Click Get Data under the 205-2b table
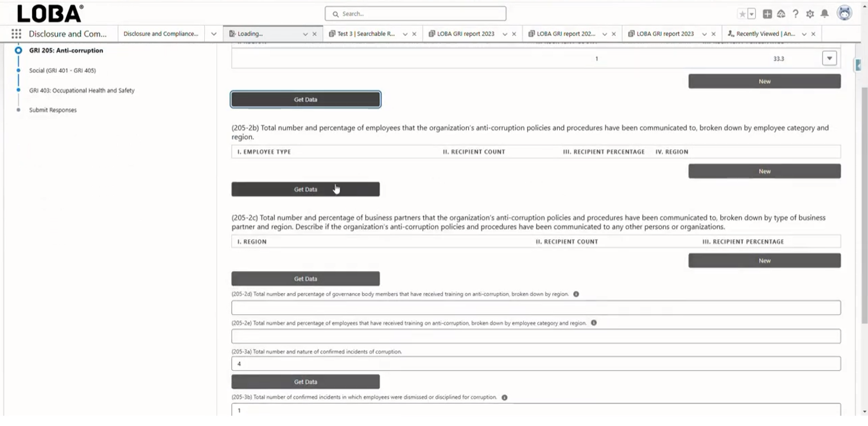Viewport: 868px width, 426px height. 305,190
